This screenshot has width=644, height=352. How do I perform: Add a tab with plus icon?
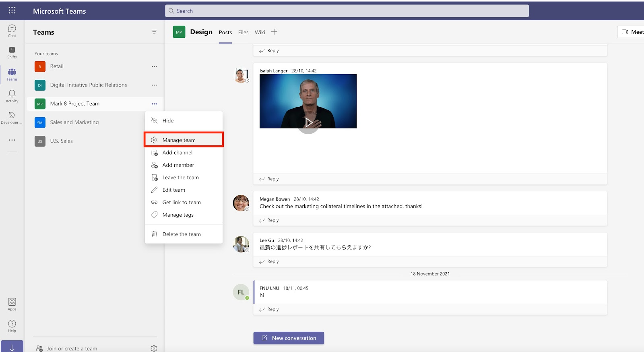[x=274, y=32]
